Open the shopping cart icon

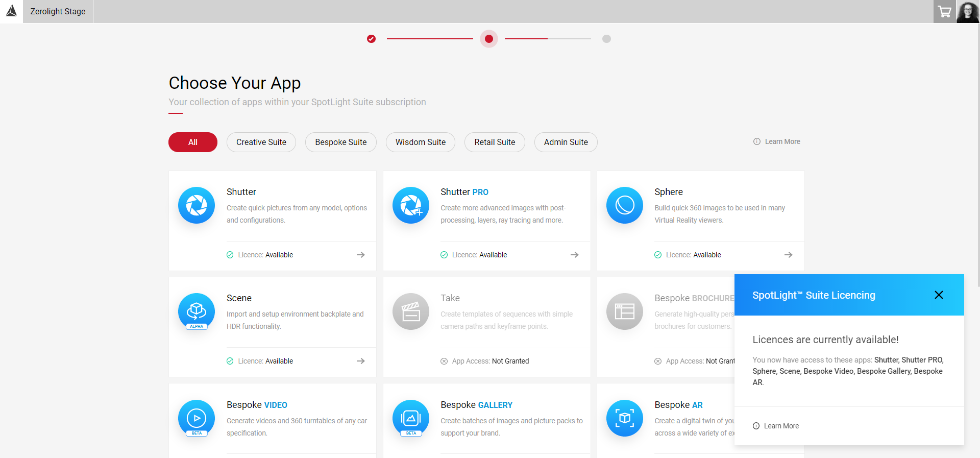tap(945, 11)
